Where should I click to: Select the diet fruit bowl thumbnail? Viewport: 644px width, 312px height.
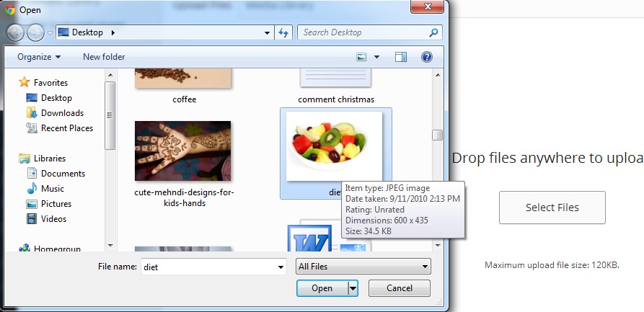point(335,146)
